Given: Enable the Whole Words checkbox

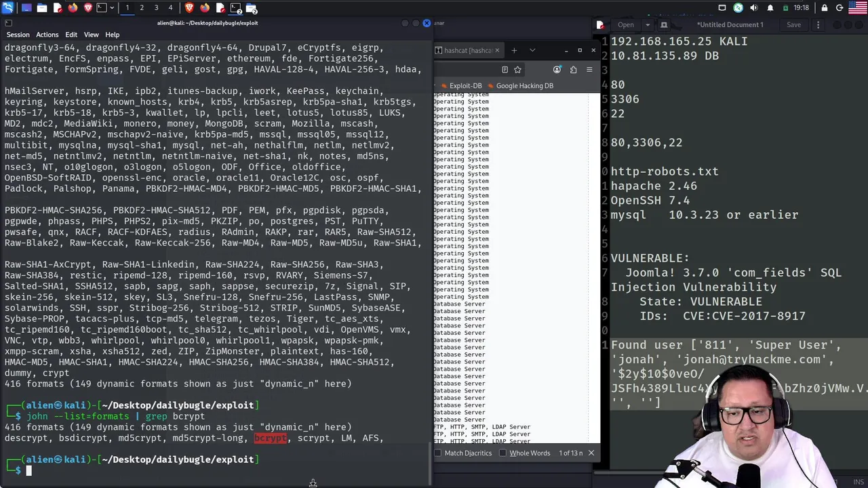Looking at the screenshot, I should pos(503,453).
